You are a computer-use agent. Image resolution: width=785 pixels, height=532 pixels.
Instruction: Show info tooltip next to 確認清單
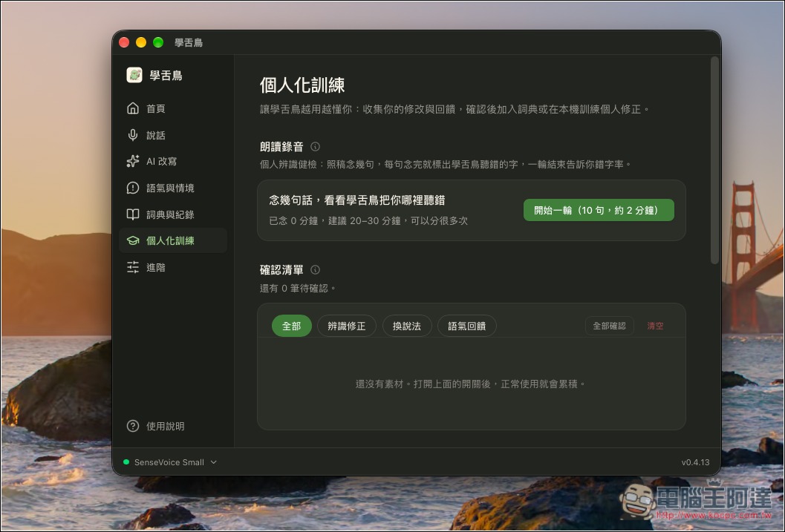315,269
